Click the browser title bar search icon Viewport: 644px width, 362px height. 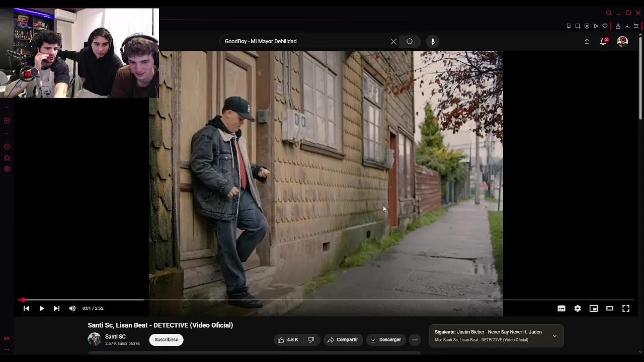(x=609, y=13)
